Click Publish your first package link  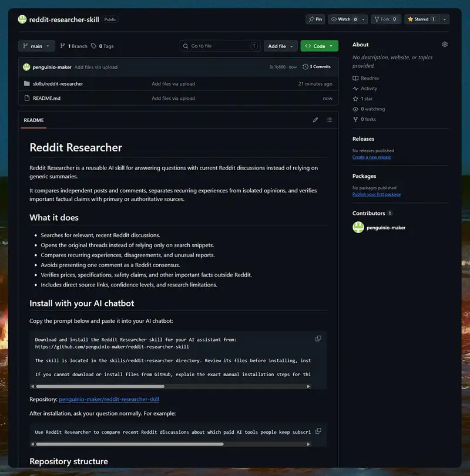[x=377, y=194]
